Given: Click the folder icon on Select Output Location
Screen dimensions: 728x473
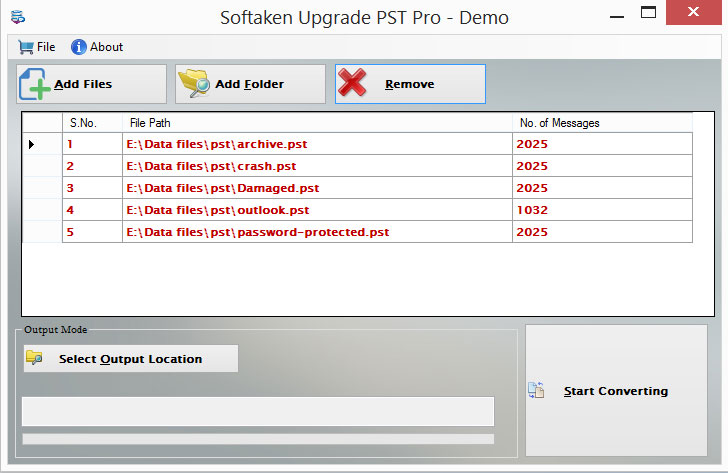Looking at the screenshot, I should (x=34, y=357).
